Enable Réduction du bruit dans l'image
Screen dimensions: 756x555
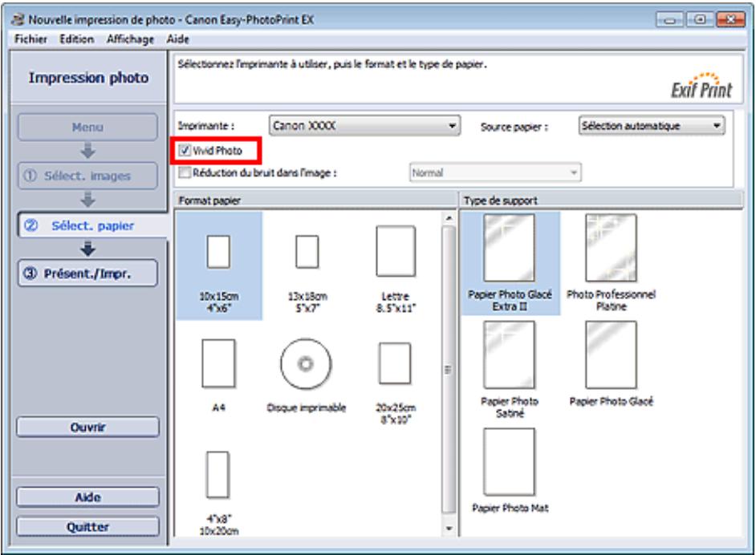[x=185, y=172]
